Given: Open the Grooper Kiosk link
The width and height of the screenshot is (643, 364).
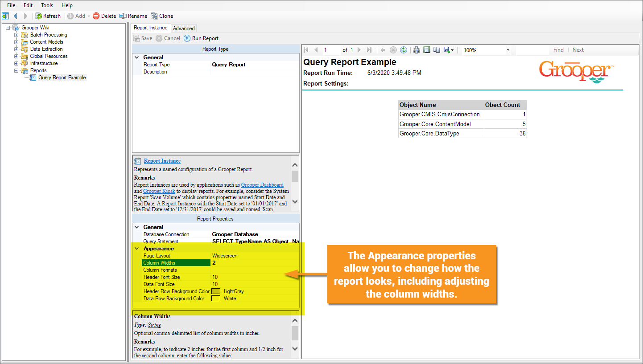Looking at the screenshot, I should (159, 191).
